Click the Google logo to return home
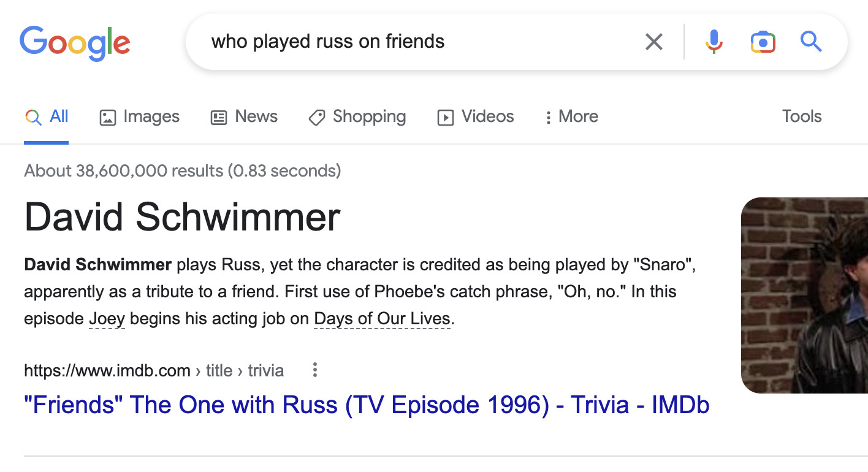Viewport: 868px width, 472px height. point(75,42)
